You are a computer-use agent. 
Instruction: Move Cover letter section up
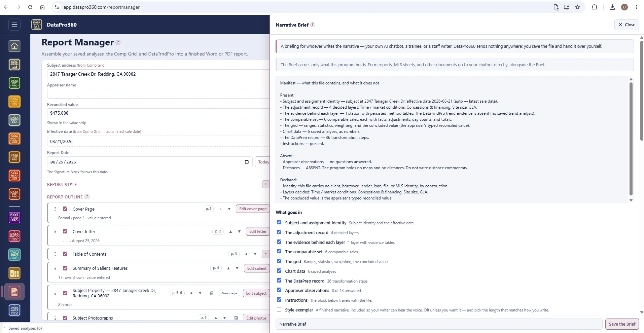230,231
